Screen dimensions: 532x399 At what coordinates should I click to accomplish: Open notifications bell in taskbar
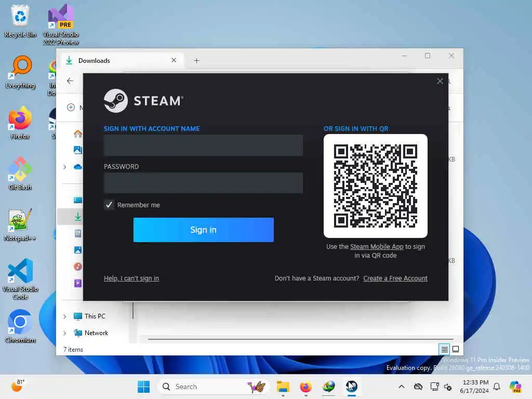click(497, 387)
